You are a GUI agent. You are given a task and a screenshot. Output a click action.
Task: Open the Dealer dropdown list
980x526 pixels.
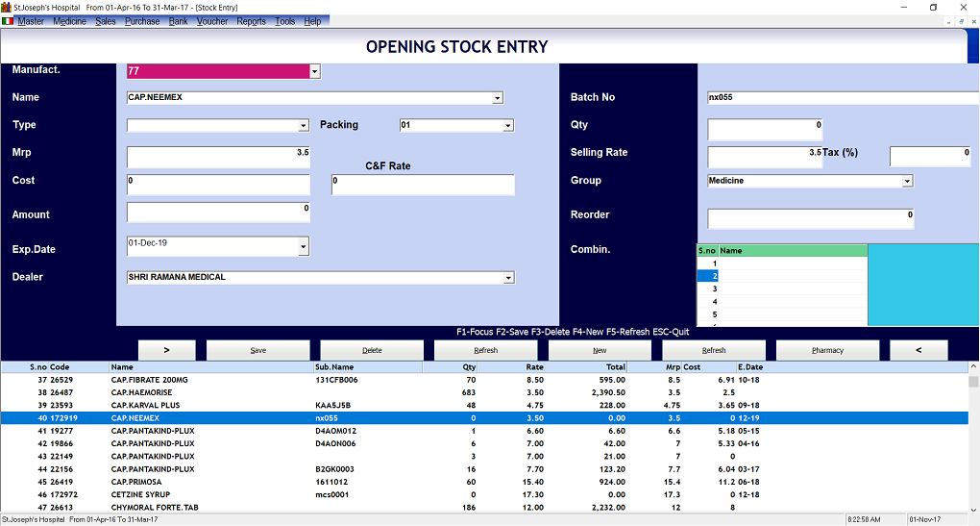click(508, 278)
